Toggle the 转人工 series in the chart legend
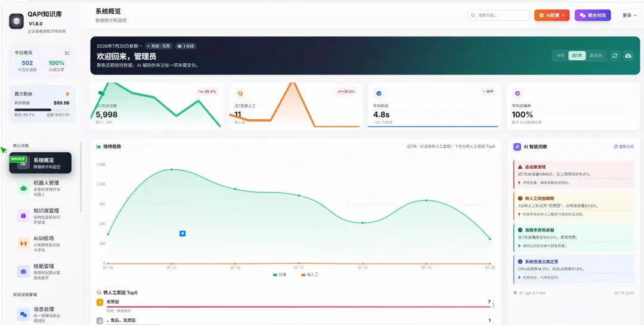This screenshot has width=644, height=325. pyautogui.click(x=309, y=274)
